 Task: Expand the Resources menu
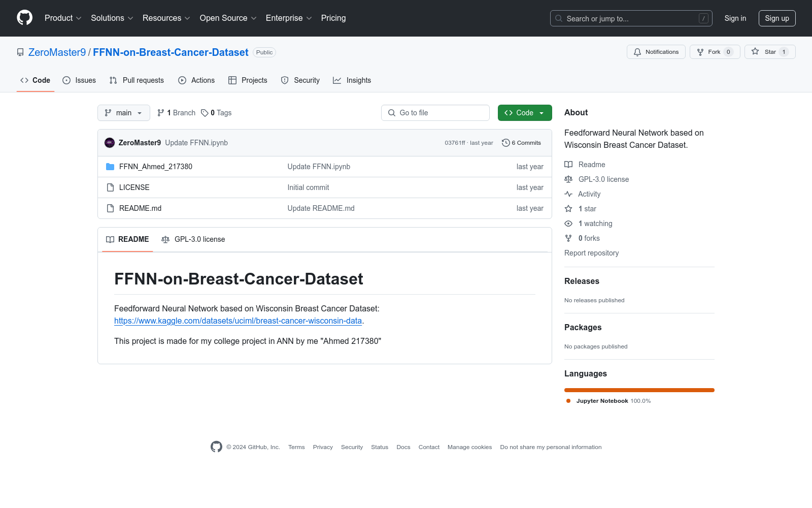click(166, 18)
